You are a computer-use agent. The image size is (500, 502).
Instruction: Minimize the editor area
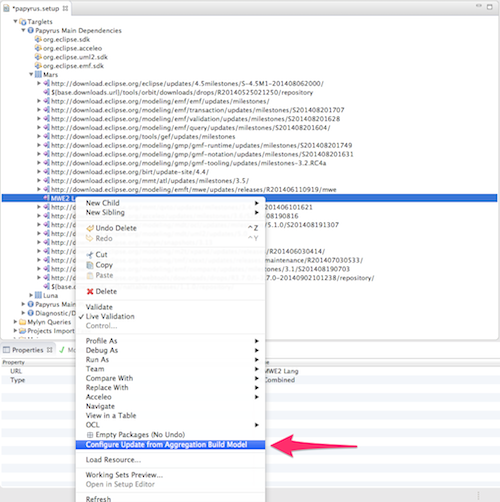(479, 6)
